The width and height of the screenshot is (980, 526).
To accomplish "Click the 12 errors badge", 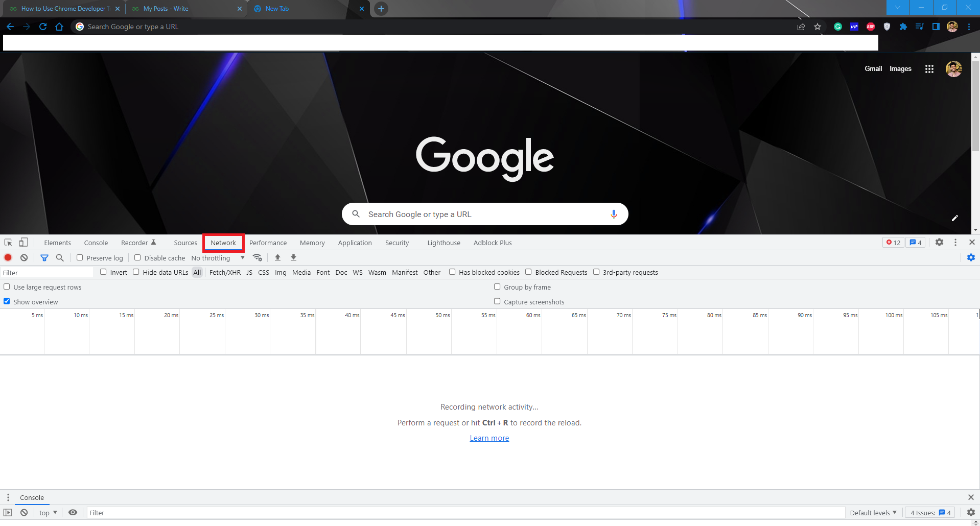I will [x=893, y=243].
